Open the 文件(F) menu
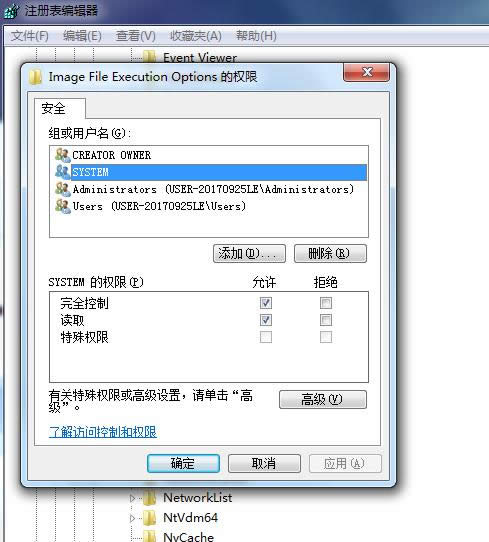The image size is (489, 542). coord(29,36)
